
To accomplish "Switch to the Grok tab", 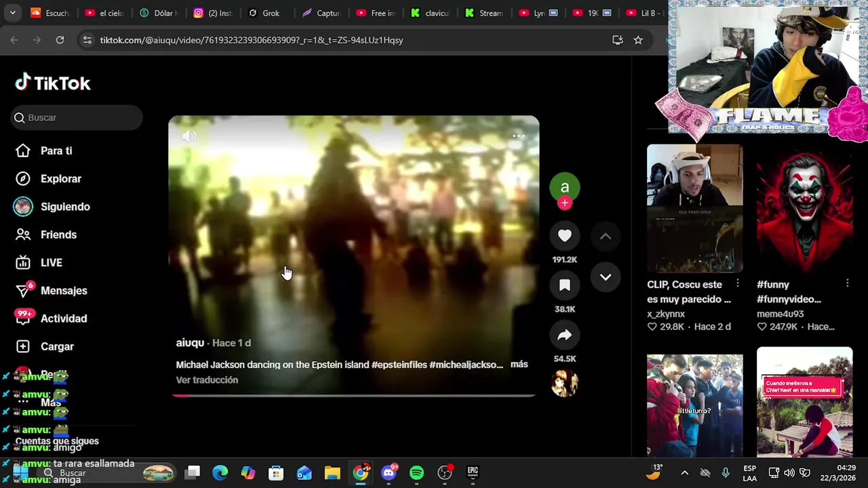I will click(264, 13).
